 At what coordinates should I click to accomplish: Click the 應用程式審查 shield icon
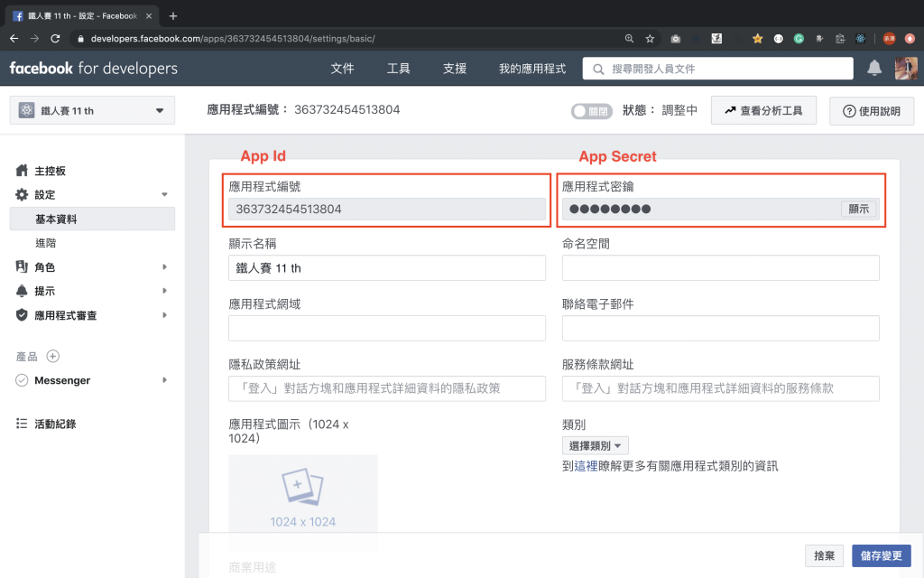[22, 315]
